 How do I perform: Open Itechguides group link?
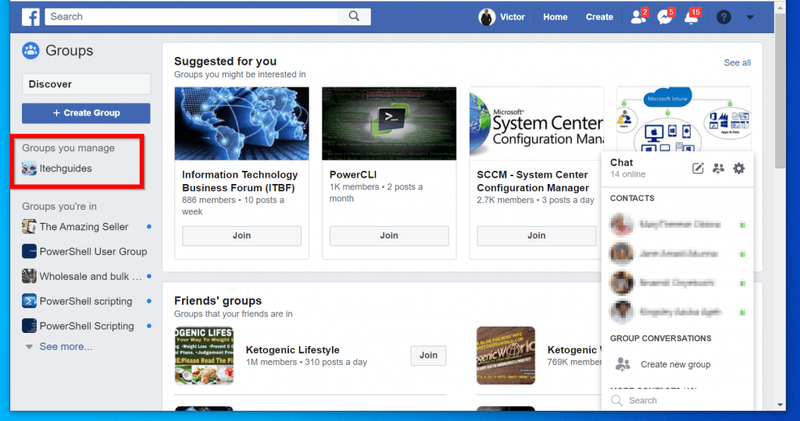(x=66, y=168)
